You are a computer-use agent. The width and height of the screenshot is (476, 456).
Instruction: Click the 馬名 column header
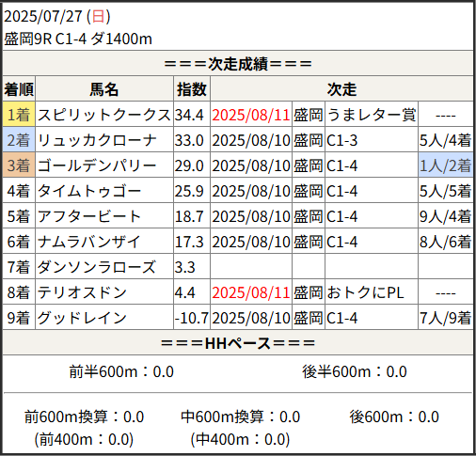[104, 89]
